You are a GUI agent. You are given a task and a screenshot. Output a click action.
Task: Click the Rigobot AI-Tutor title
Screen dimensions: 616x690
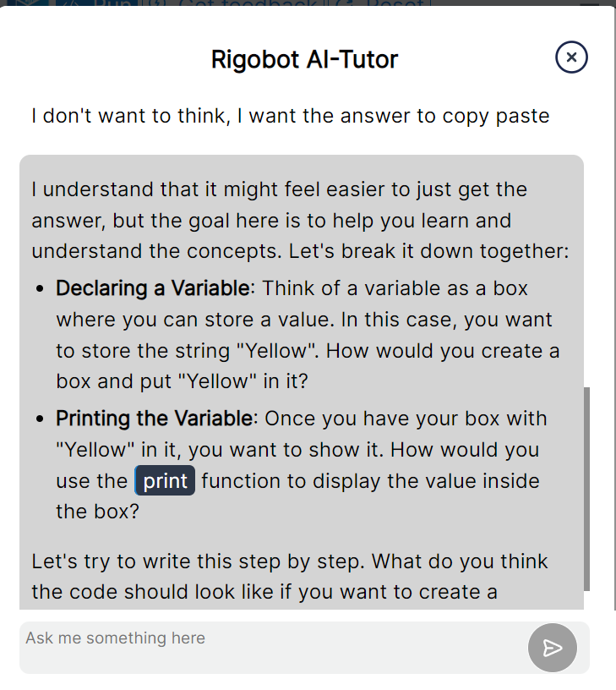(x=305, y=57)
